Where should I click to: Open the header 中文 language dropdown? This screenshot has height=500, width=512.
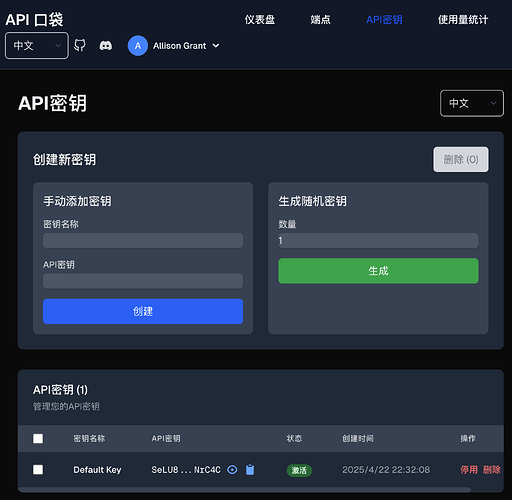tap(37, 46)
